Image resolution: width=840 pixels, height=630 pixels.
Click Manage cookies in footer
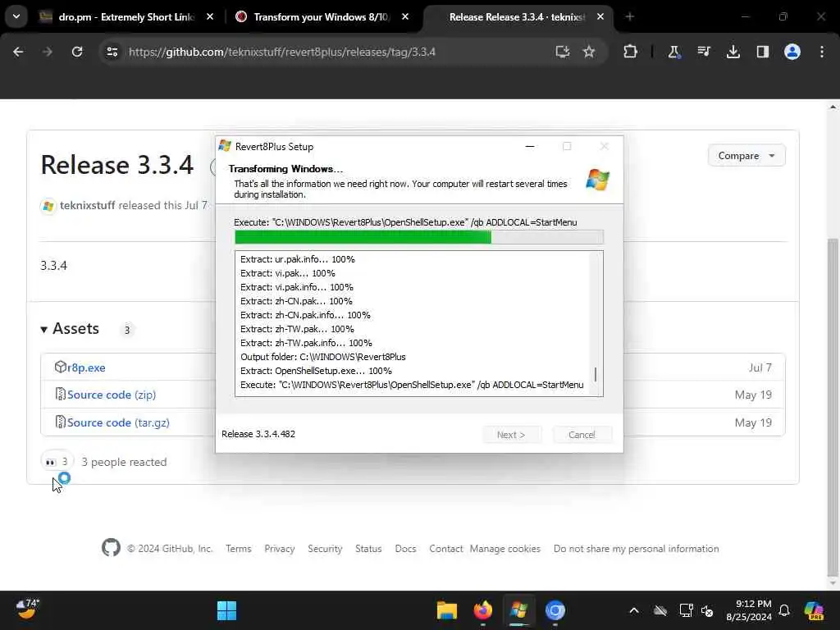click(505, 549)
